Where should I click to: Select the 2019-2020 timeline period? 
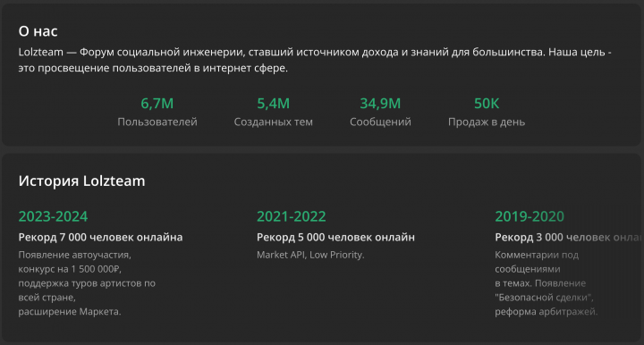click(530, 216)
